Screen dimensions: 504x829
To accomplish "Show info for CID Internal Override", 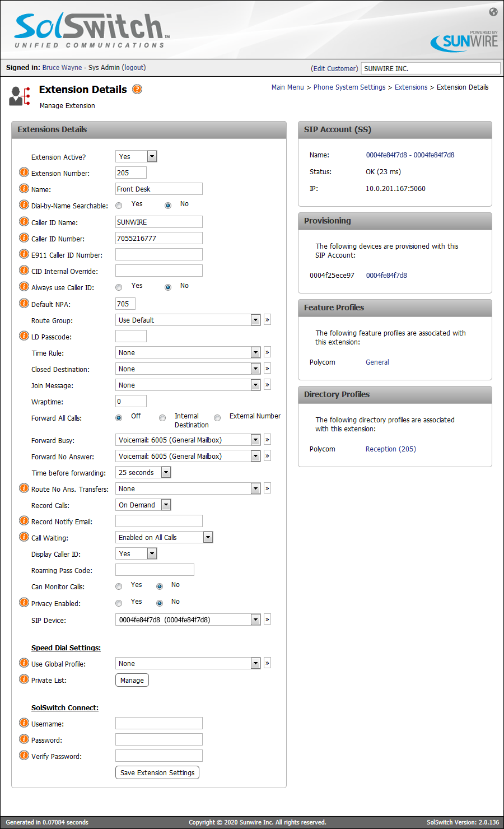I will point(24,271).
